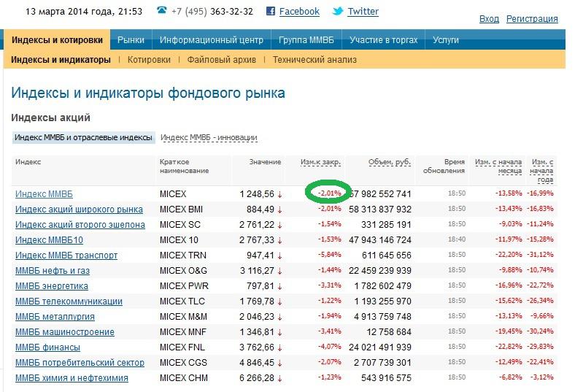Viewport: 575px width, 392px height.
Task: Open the Twitter link
Action: (x=363, y=12)
